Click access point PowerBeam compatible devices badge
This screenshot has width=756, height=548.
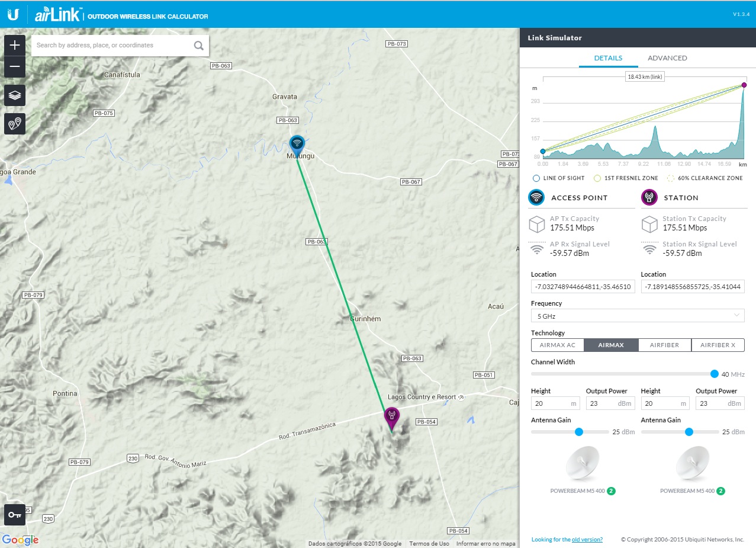[611, 491]
